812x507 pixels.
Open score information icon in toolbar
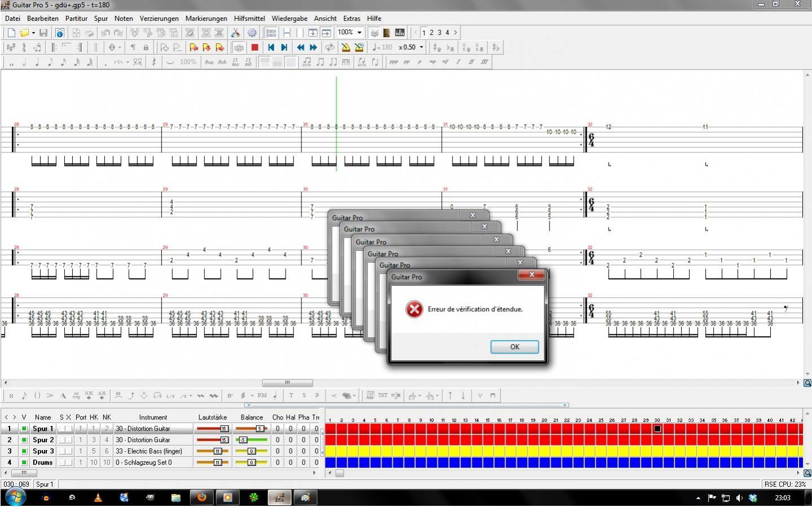[59, 33]
